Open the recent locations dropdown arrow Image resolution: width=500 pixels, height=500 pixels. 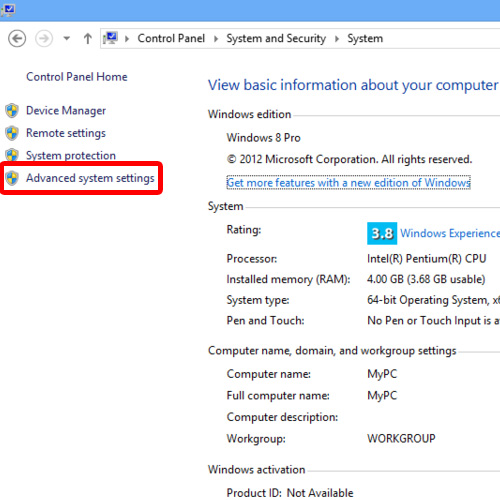pos(67,39)
